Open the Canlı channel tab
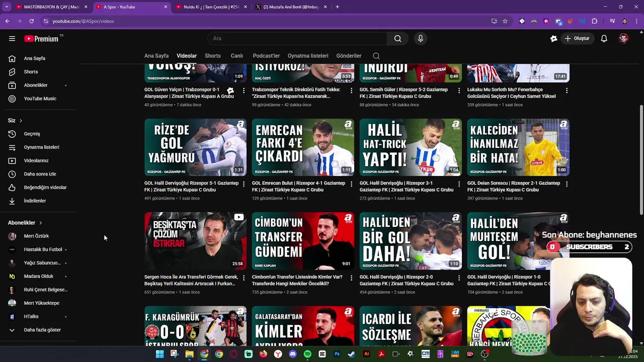This screenshot has width=644, height=362. (x=237, y=56)
